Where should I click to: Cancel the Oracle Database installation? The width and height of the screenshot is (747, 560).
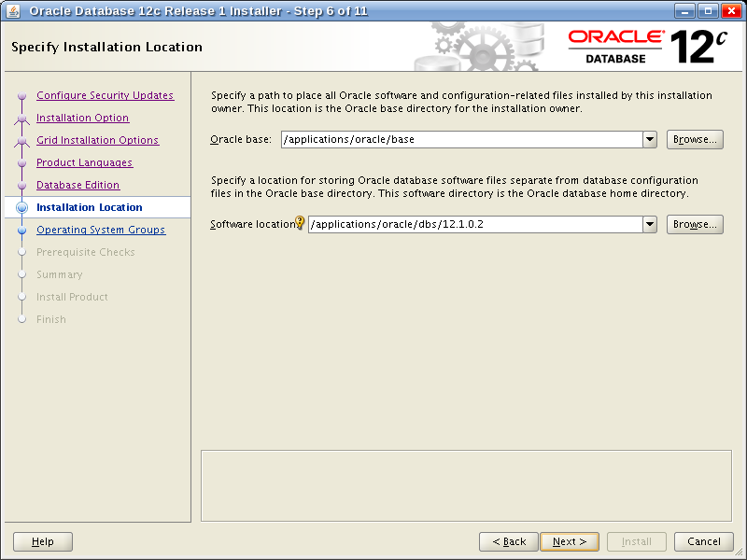click(x=704, y=541)
